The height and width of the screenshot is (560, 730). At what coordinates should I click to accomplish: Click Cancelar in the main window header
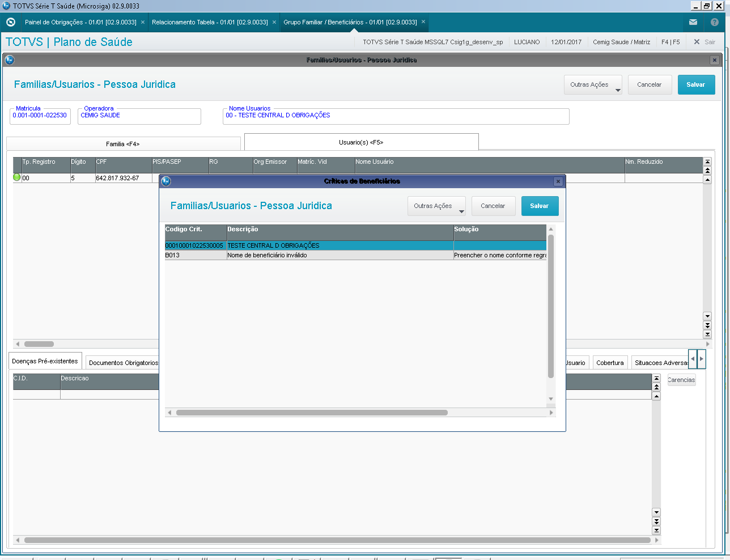click(650, 85)
